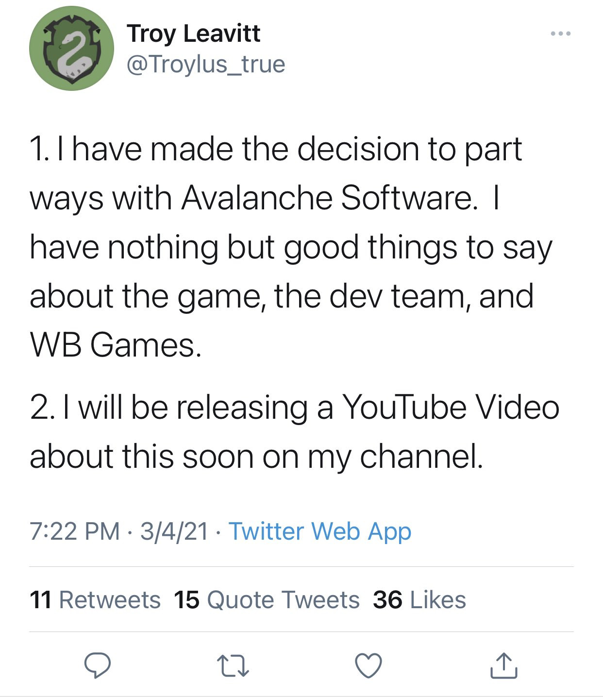View the 11 Retweets list
The height and width of the screenshot is (700, 603).
95,599
